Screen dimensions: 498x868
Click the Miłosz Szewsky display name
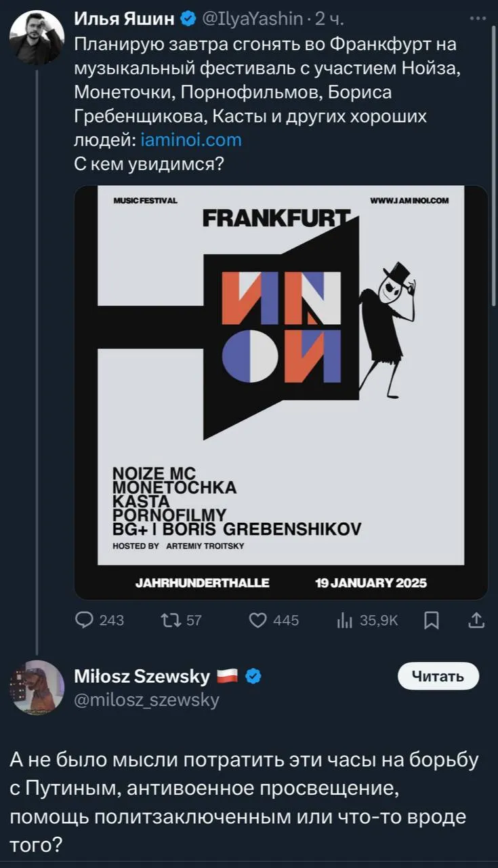point(142,675)
